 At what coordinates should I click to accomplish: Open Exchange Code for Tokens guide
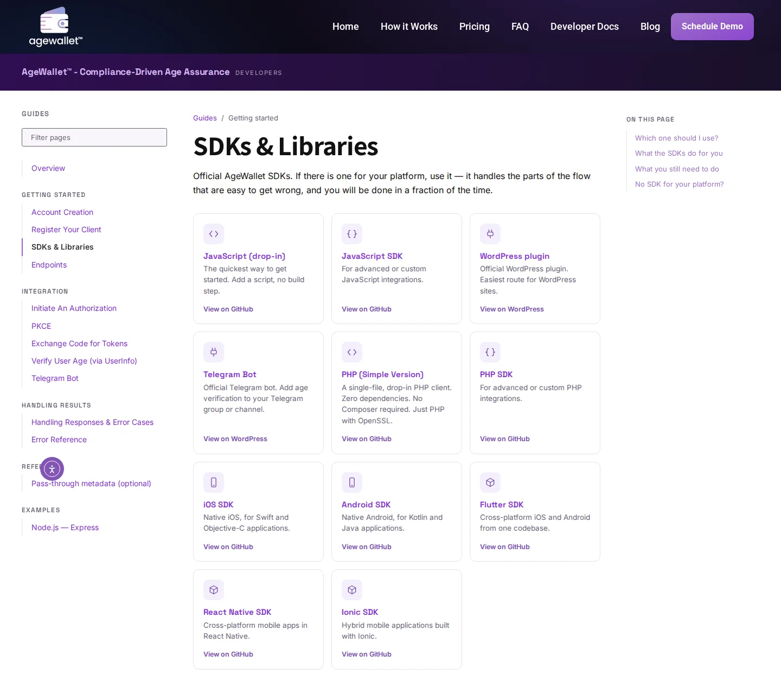79,343
